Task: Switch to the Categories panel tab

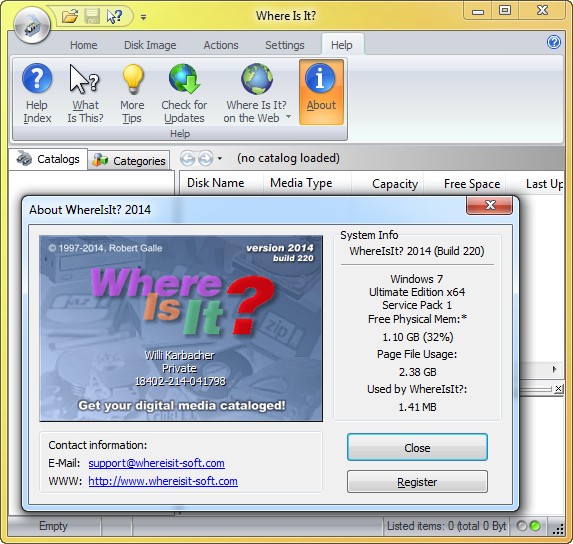Action: [129, 161]
